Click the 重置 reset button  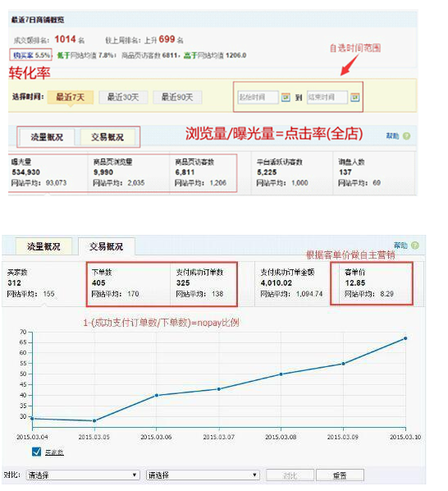pos(340,475)
